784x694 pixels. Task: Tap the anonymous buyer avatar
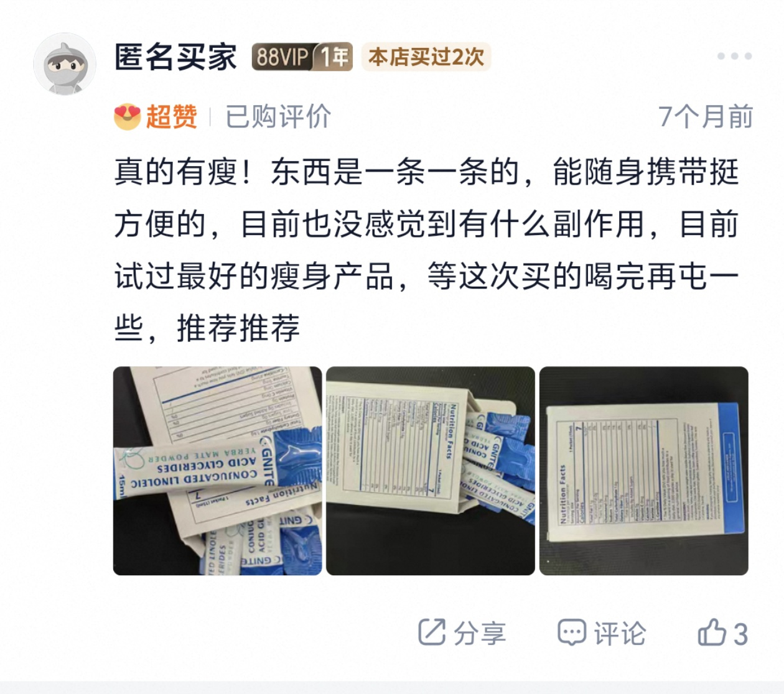click(65, 64)
